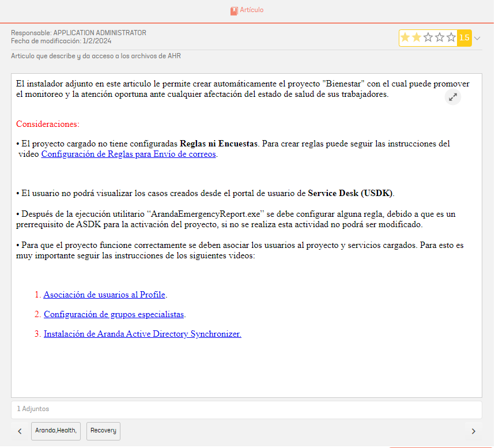Click the bold Service Desk (USDK) text
This screenshot has height=448, width=495.
[350, 193]
